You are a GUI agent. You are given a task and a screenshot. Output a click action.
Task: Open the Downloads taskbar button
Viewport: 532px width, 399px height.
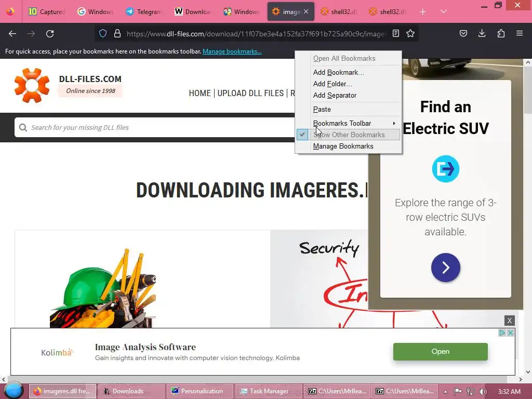[131, 391]
